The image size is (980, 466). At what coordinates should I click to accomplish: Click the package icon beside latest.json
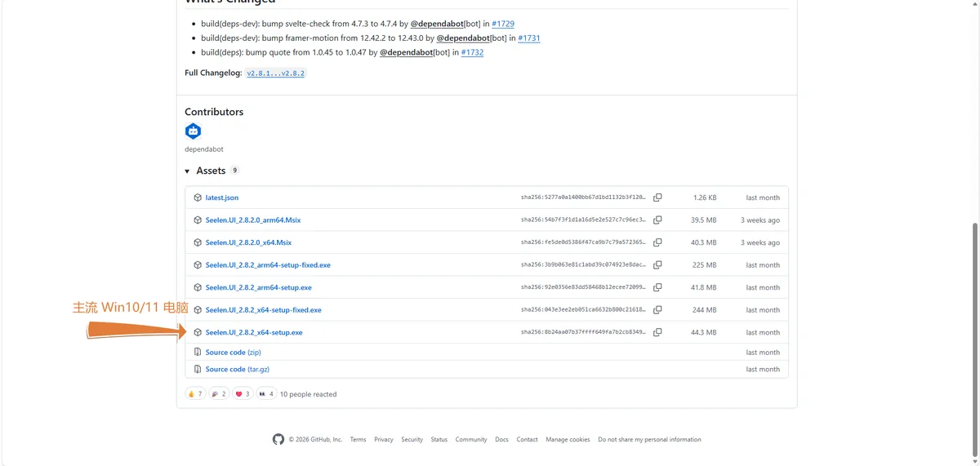click(198, 197)
